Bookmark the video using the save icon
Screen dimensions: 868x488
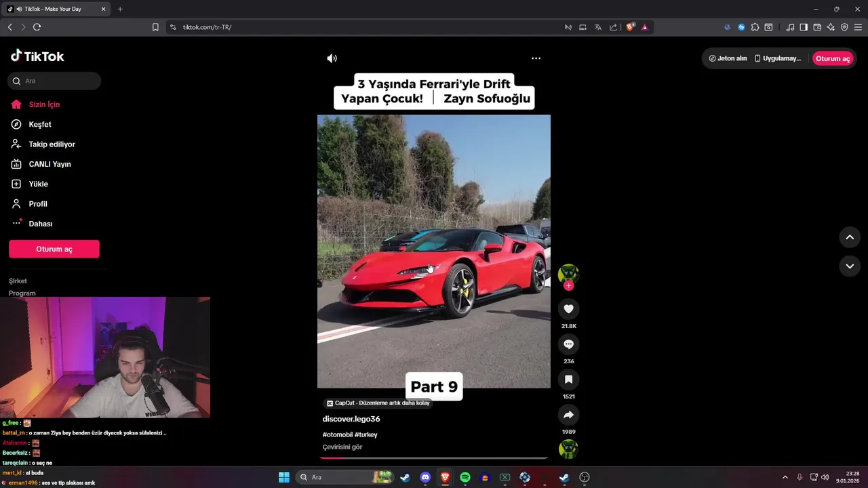[x=568, y=380]
